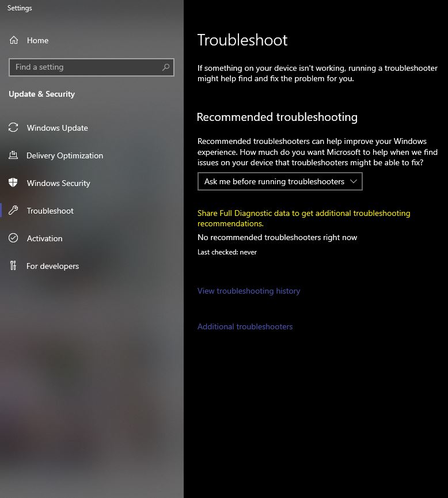The image size is (448, 498).
Task: Click the Update & Security heading
Action: [41, 94]
